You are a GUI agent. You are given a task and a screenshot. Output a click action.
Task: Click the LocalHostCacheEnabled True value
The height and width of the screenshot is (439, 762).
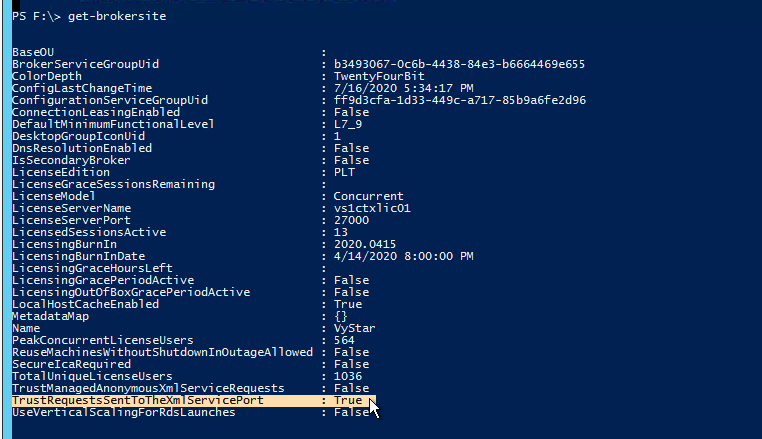tap(348, 304)
